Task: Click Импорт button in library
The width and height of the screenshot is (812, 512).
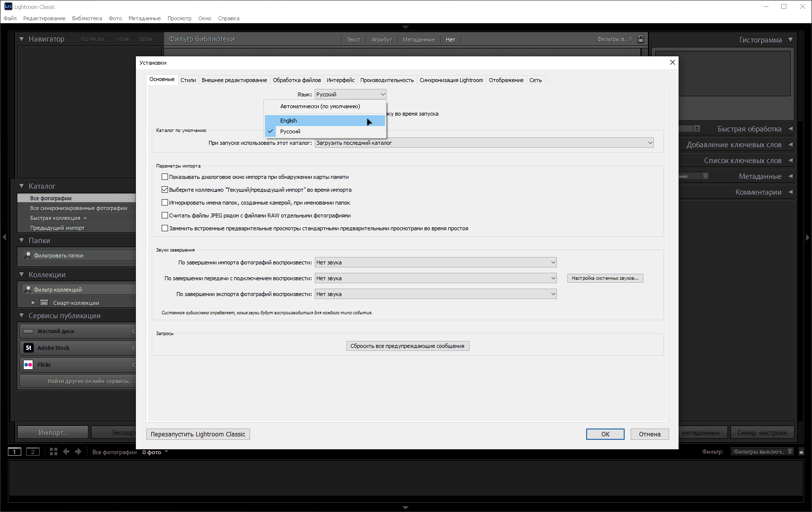Action: tap(53, 432)
